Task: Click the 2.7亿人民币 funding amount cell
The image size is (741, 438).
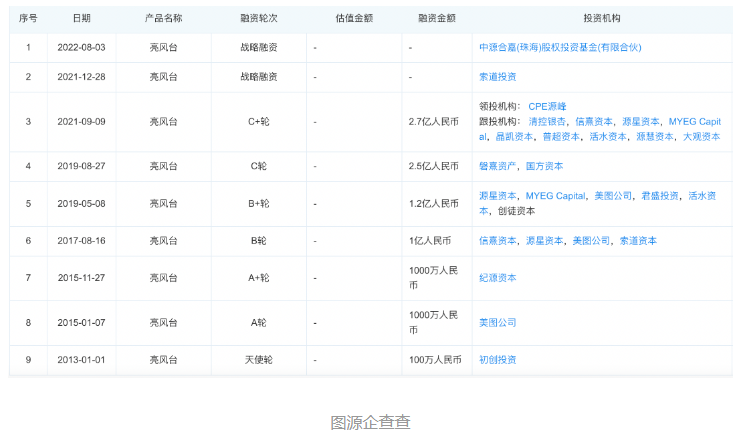Action: (433, 121)
